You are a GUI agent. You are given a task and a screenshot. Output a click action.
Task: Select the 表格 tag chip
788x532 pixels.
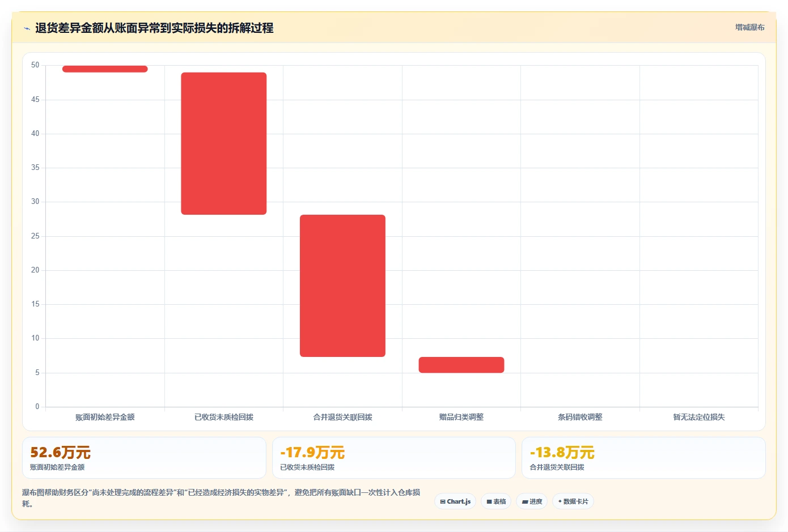(x=496, y=501)
